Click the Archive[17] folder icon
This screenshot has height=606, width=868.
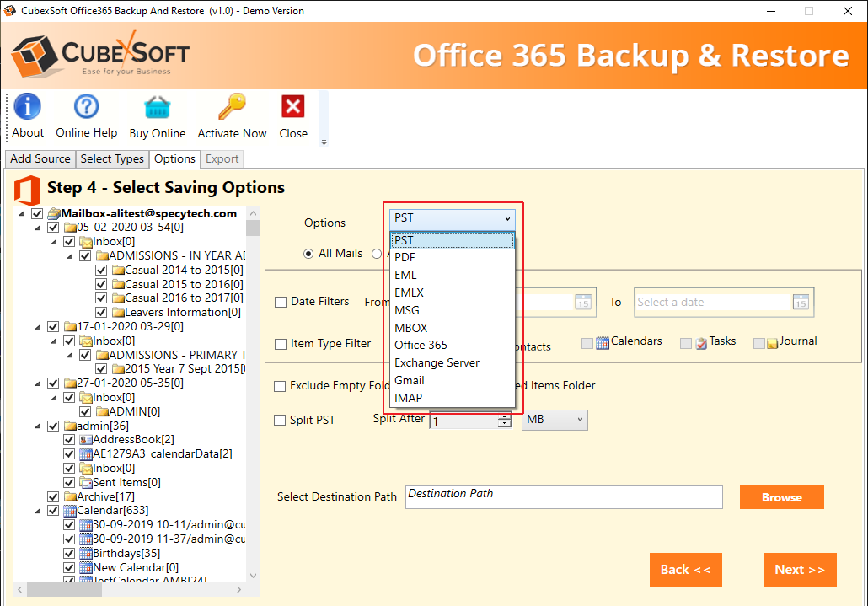(x=70, y=497)
